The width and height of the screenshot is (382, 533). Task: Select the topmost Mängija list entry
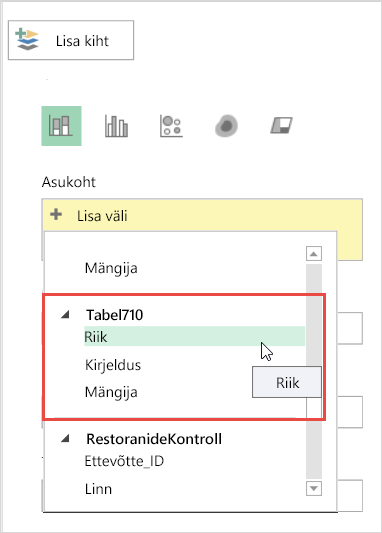coord(111,268)
